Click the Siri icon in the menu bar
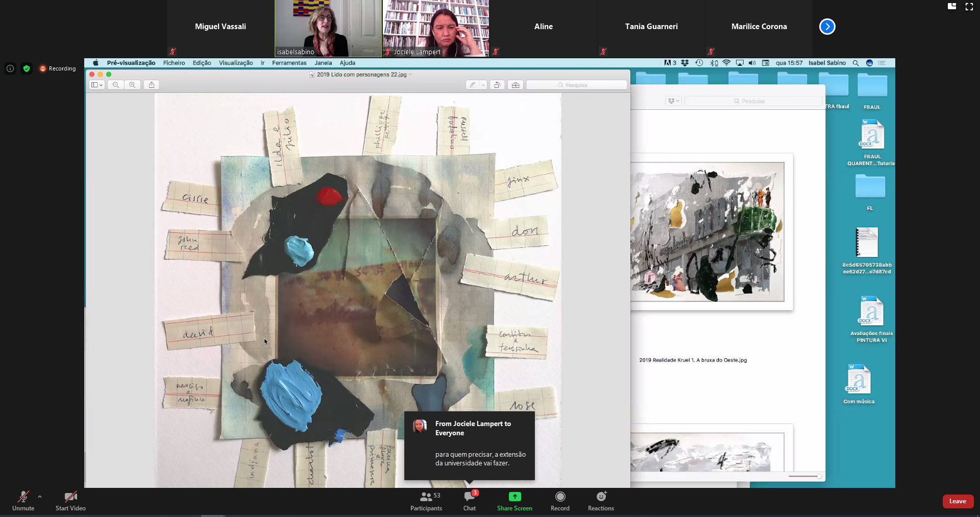980x517 pixels. 869,63
